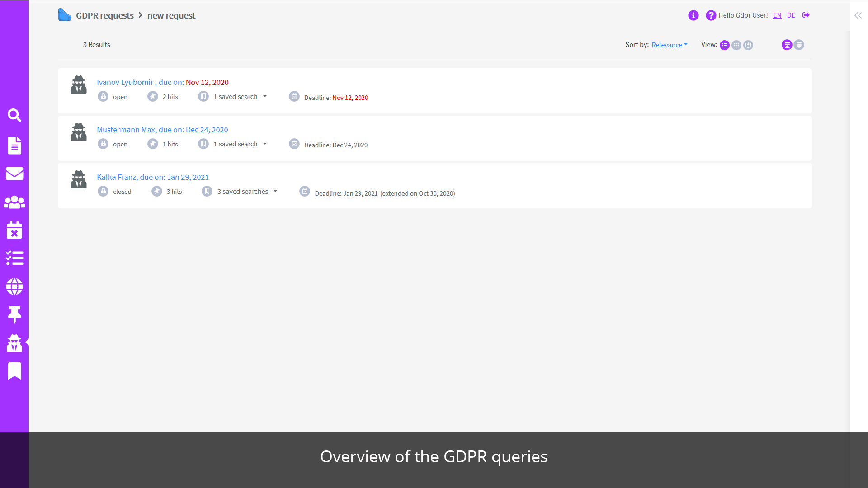The height and width of the screenshot is (488, 868).
Task: Collapse the right panel with double chevron
Action: (x=858, y=15)
